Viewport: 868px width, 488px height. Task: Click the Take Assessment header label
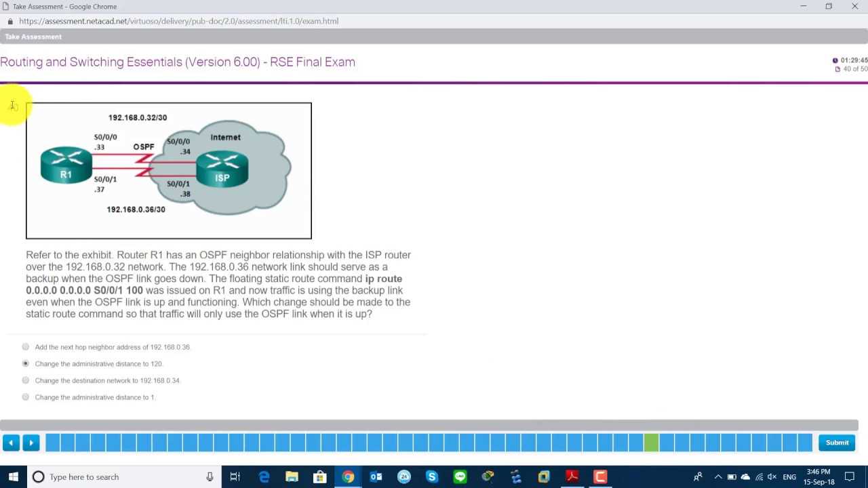33,37
